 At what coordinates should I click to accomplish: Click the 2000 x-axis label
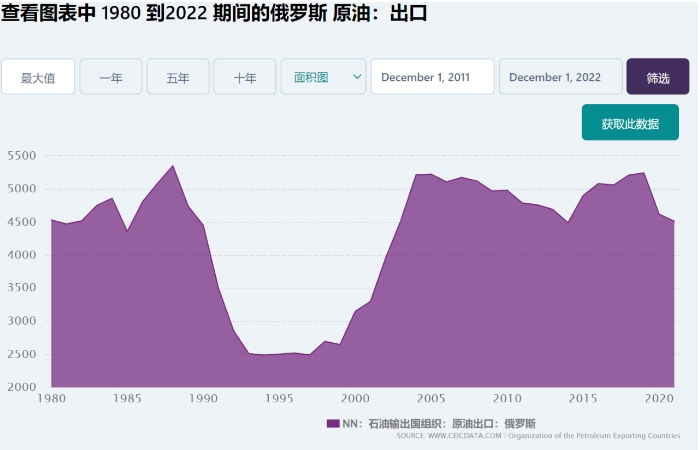click(355, 398)
